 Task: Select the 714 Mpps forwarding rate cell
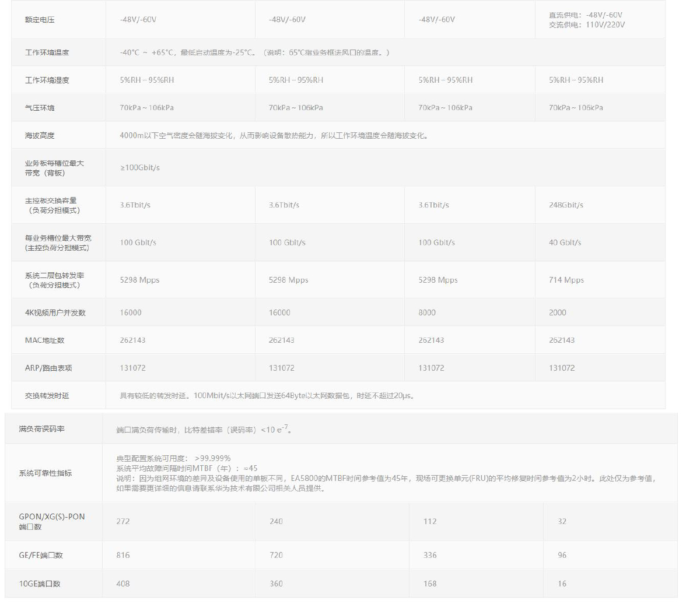click(566, 280)
